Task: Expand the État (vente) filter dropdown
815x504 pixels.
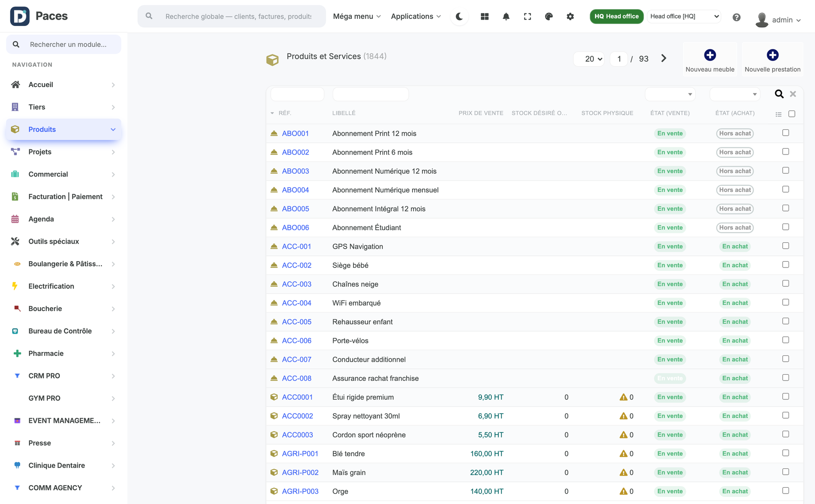Action: 670,94
